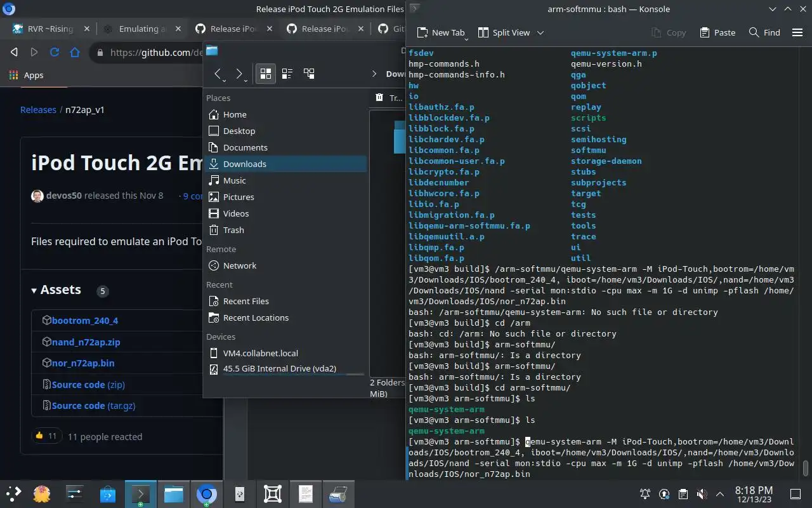Download Source code (tar.gz)
812x508 pixels.
click(93, 406)
